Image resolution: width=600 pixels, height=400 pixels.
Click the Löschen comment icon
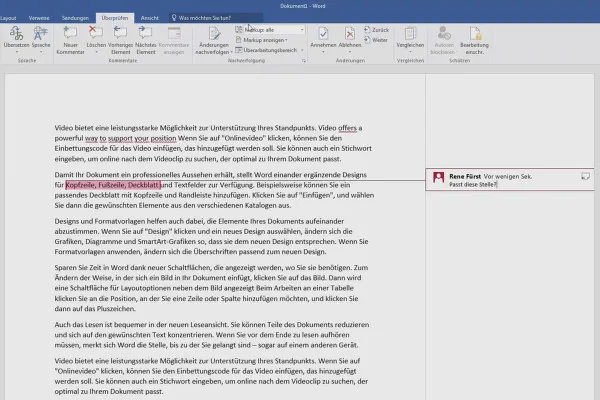point(96,33)
